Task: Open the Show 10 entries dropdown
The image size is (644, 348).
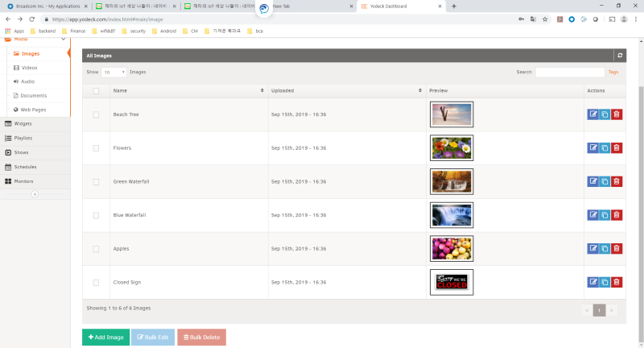Action: [114, 72]
